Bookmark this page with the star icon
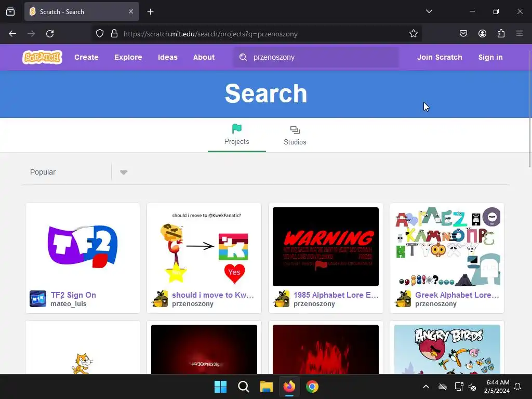Viewport: 532px width, 399px height. pyautogui.click(x=413, y=34)
